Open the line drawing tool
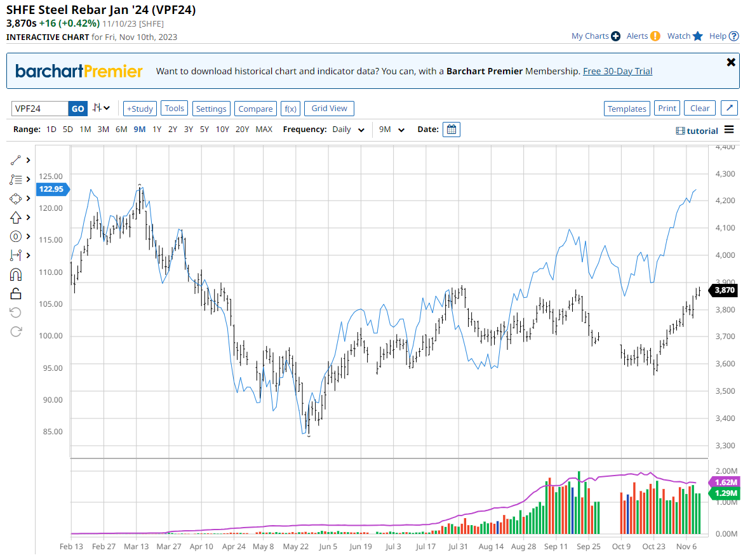The height and width of the screenshot is (560, 743). tap(16, 160)
